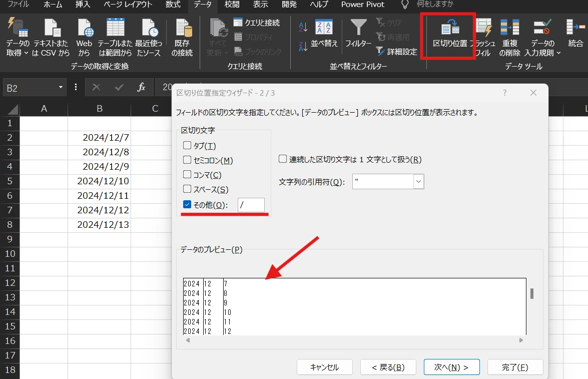This screenshot has width=588, height=379.
Task: Open 既存の接続 icon
Action: tap(183, 28)
